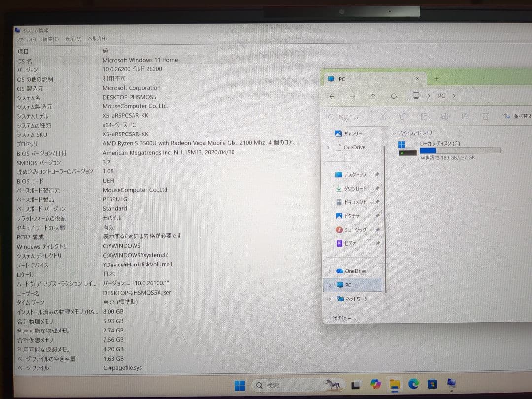532x399 pixels.
Task: Expand the PC tree item chevron
Action: coord(329,285)
